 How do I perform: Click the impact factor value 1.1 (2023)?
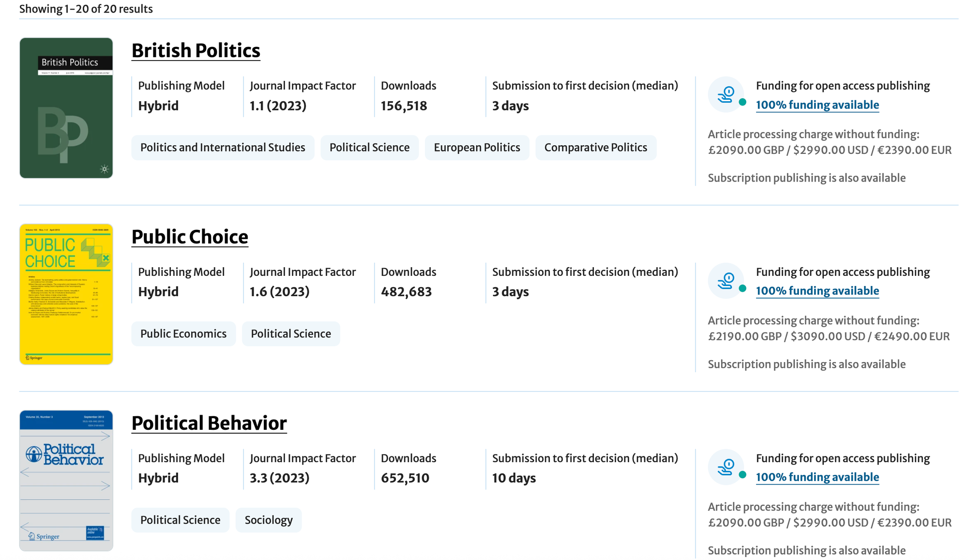tap(278, 106)
